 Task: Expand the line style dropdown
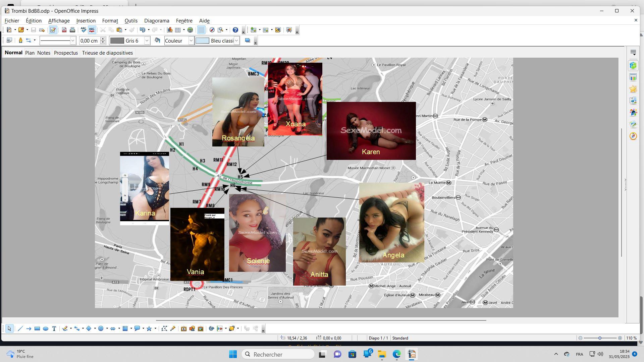click(72, 41)
